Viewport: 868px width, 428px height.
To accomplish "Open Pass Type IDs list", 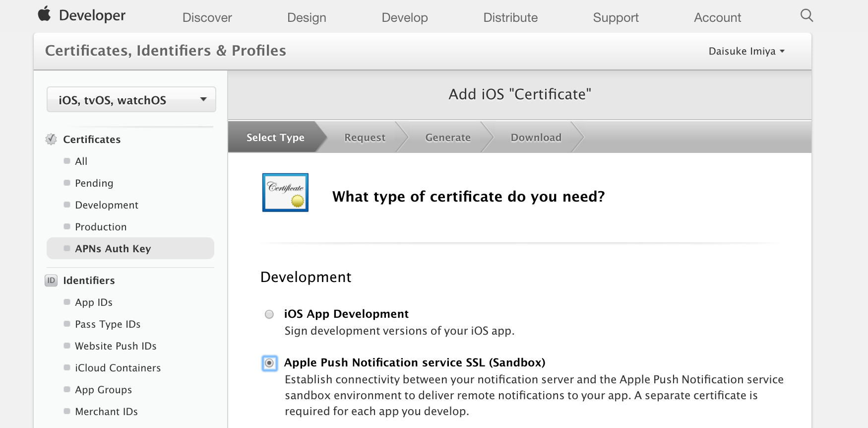I will click(x=108, y=324).
